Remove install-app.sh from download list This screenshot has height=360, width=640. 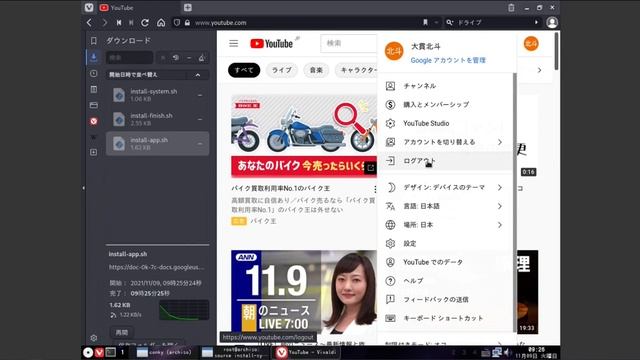click(200, 144)
